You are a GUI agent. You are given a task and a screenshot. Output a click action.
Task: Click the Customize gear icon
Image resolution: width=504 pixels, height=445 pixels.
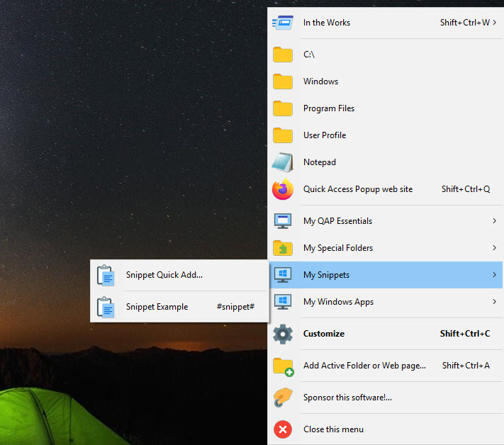point(283,334)
